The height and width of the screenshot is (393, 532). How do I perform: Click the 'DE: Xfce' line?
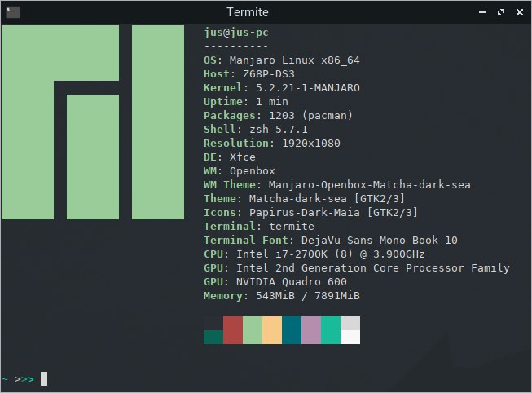pos(230,157)
